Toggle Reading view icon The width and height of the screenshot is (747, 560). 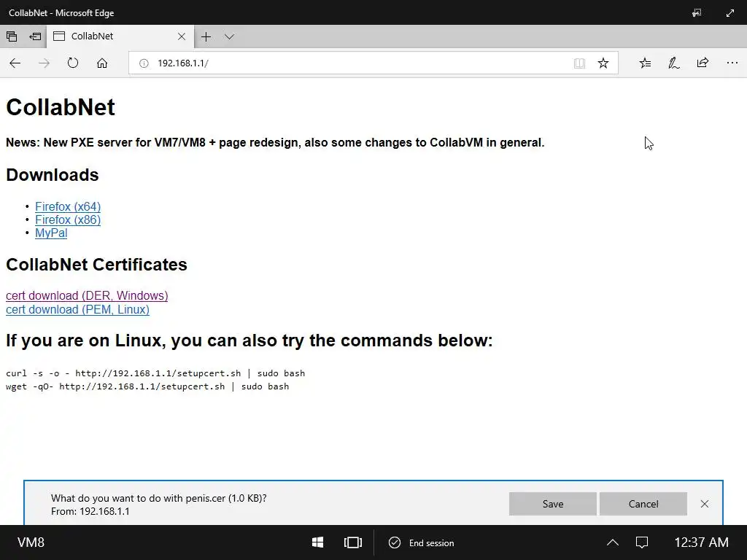[579, 63]
